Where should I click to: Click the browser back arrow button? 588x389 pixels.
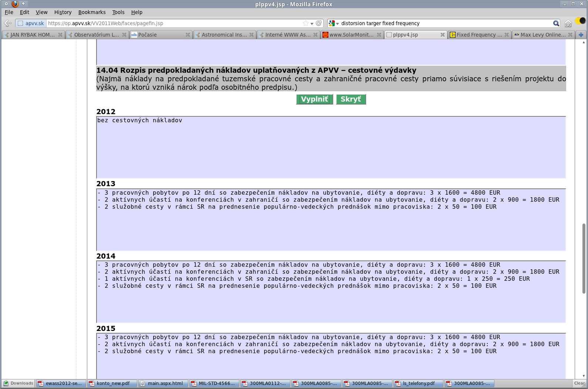(x=7, y=23)
